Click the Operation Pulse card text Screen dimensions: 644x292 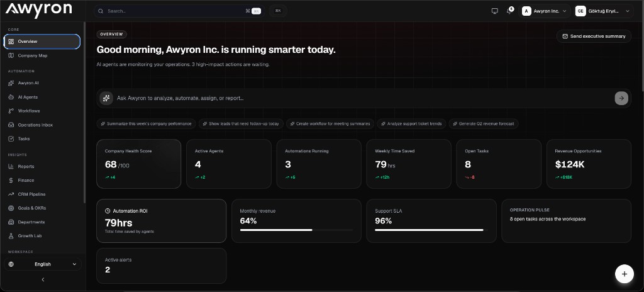coord(548,219)
